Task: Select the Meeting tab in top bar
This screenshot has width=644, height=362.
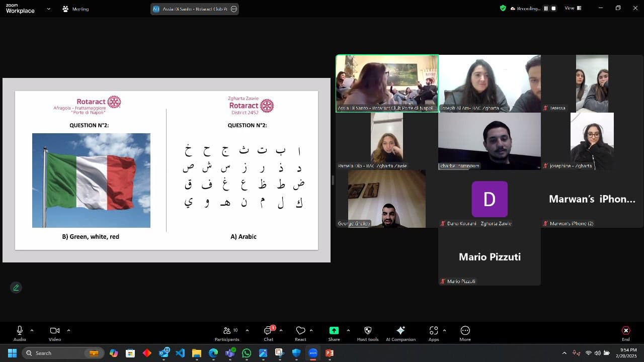Action: [75, 9]
